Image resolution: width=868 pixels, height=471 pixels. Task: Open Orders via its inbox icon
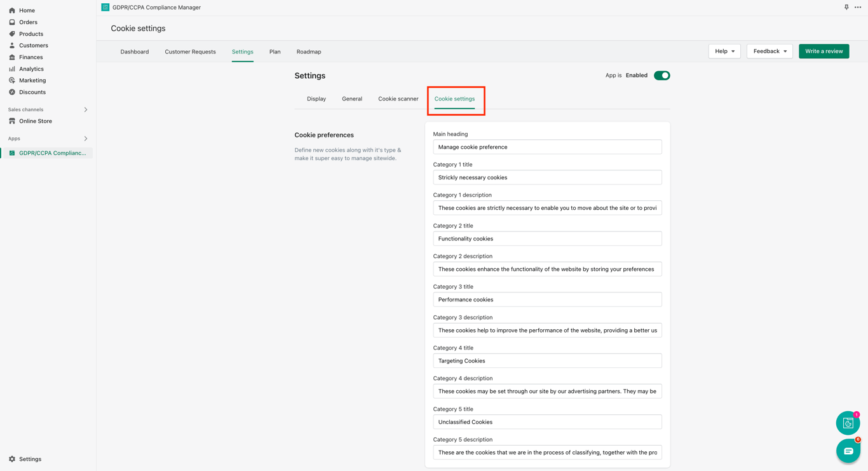pos(12,22)
